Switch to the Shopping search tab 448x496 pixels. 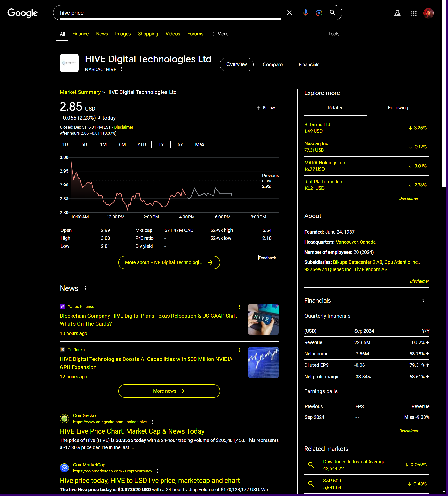pos(148,34)
